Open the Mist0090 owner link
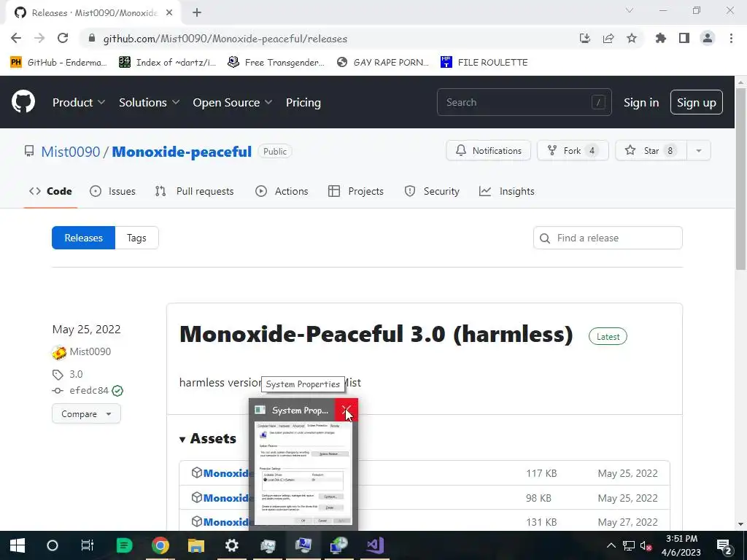 click(71, 152)
